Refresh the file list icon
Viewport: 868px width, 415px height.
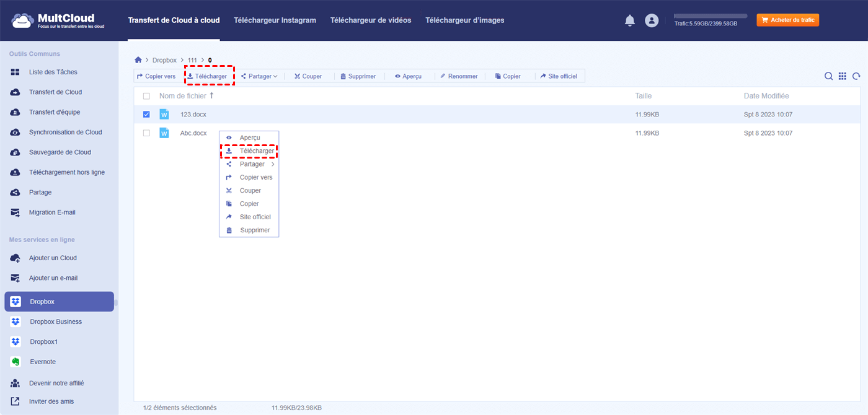coord(856,76)
